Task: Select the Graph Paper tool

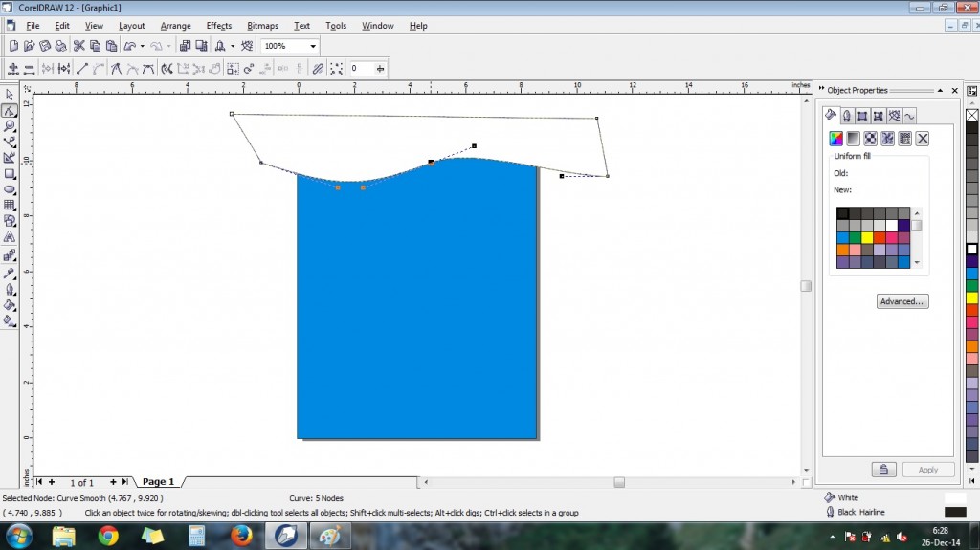Action: 10,205
